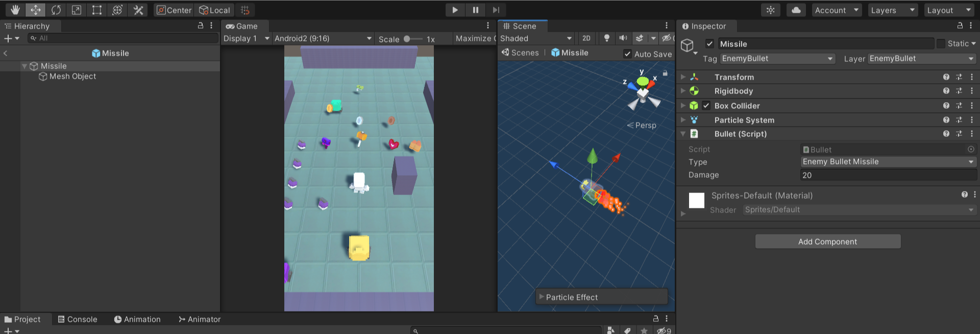Viewport: 980px width, 334px height.
Task: Open the Shaded draw mode dropdown
Action: click(x=535, y=38)
